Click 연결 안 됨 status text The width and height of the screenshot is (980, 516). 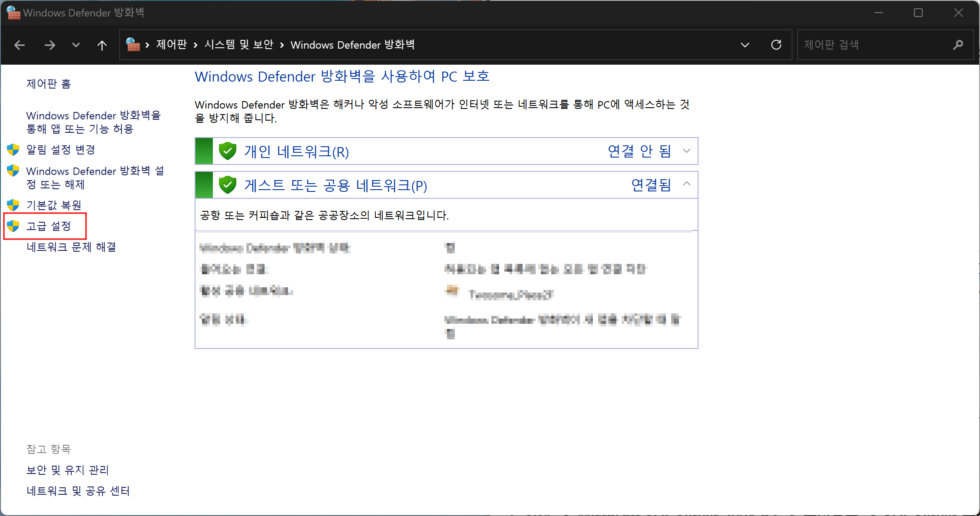[x=639, y=151]
